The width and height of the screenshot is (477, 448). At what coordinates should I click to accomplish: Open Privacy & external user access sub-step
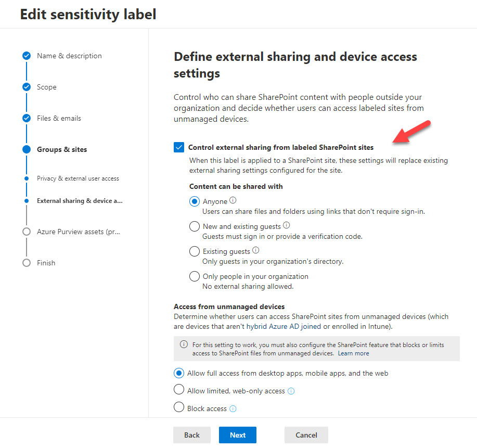[78, 178]
